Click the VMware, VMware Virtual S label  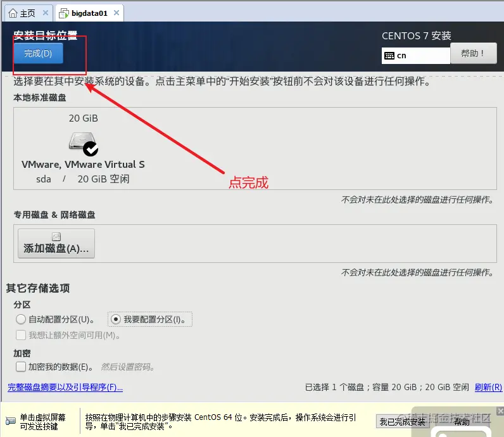pyautogui.click(x=83, y=164)
